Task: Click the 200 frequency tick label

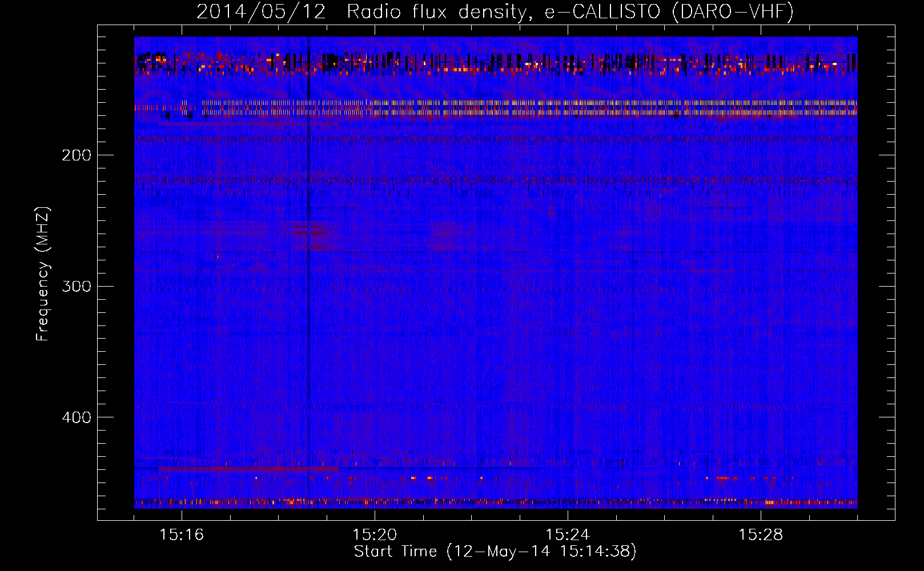Action: tap(77, 155)
